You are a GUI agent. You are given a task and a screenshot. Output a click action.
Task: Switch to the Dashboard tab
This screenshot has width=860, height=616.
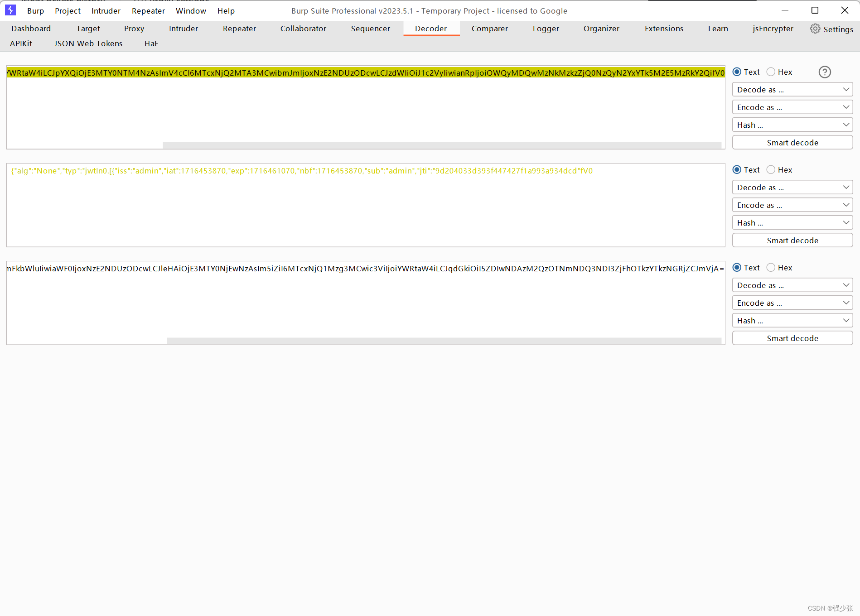point(31,29)
